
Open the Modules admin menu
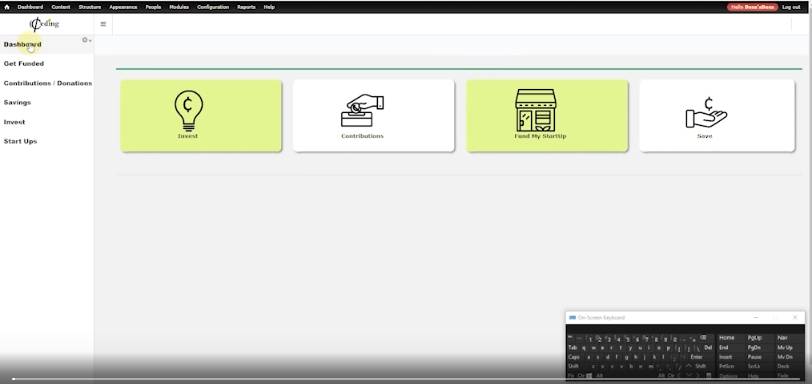click(179, 7)
